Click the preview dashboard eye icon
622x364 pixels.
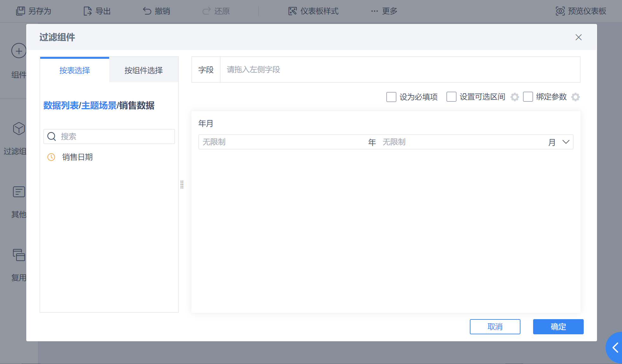point(560,11)
